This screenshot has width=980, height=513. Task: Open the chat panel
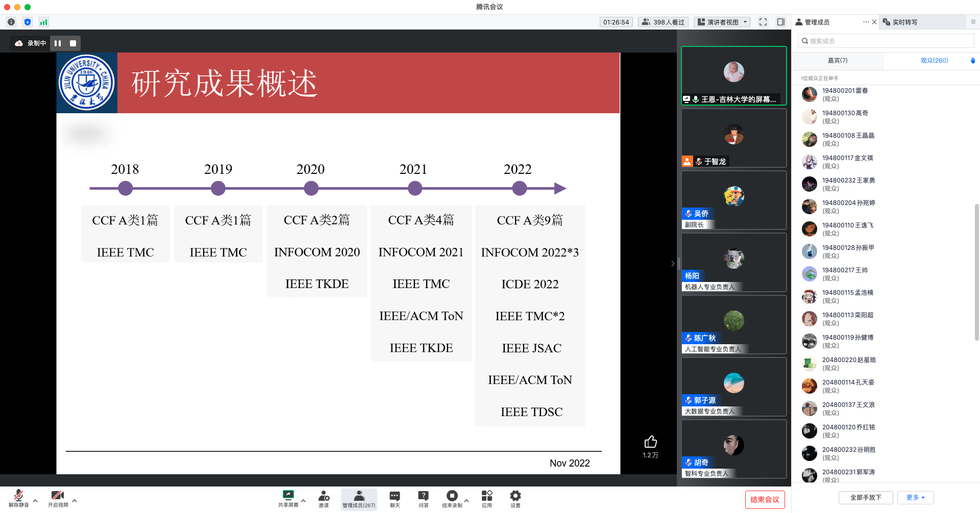[395, 498]
